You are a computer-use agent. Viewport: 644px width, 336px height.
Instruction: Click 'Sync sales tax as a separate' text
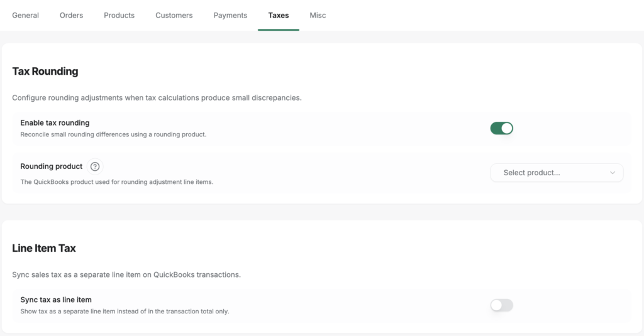point(126,275)
